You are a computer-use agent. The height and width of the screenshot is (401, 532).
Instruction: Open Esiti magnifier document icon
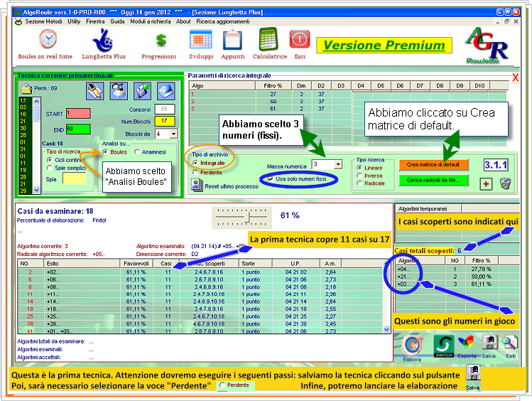coord(510,343)
